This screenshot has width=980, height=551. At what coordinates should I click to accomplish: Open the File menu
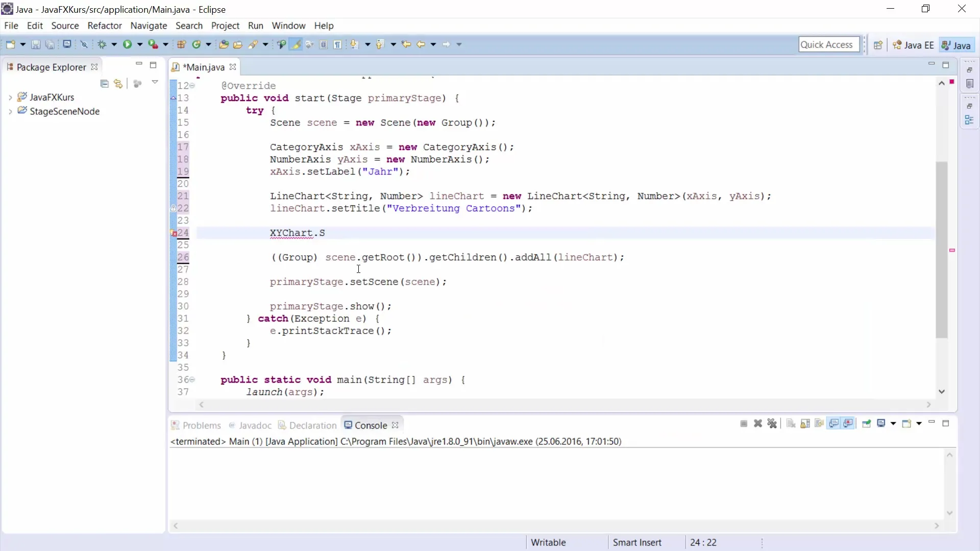click(x=11, y=26)
